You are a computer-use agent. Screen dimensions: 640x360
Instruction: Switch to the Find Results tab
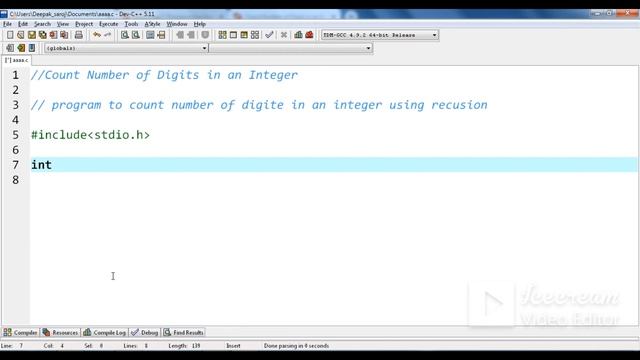[x=183, y=333]
